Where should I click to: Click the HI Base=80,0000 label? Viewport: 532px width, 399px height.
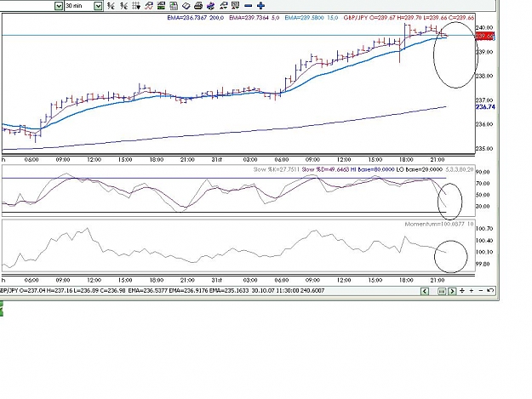pos(373,169)
